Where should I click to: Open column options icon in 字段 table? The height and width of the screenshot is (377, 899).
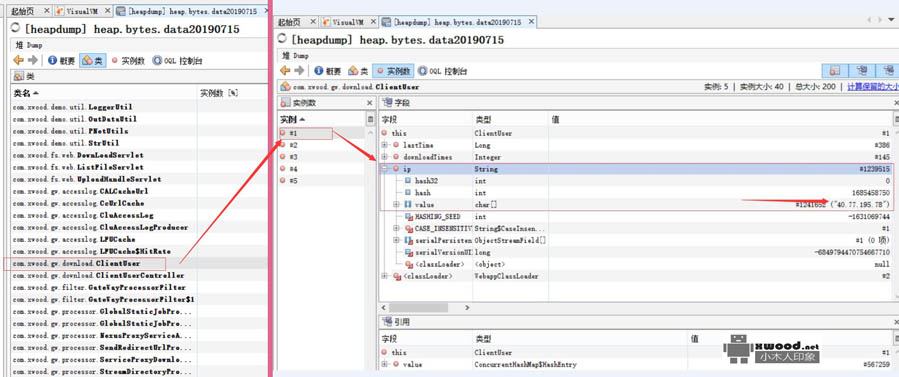tap(896, 119)
